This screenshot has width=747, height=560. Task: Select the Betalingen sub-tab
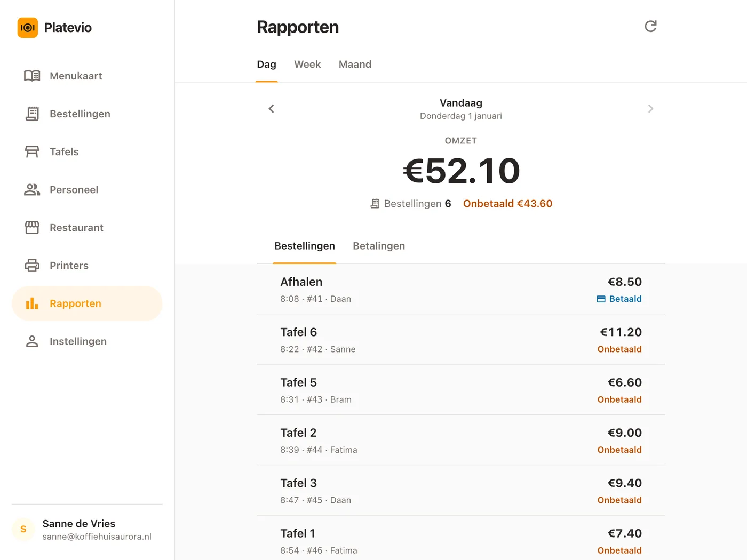point(379,246)
